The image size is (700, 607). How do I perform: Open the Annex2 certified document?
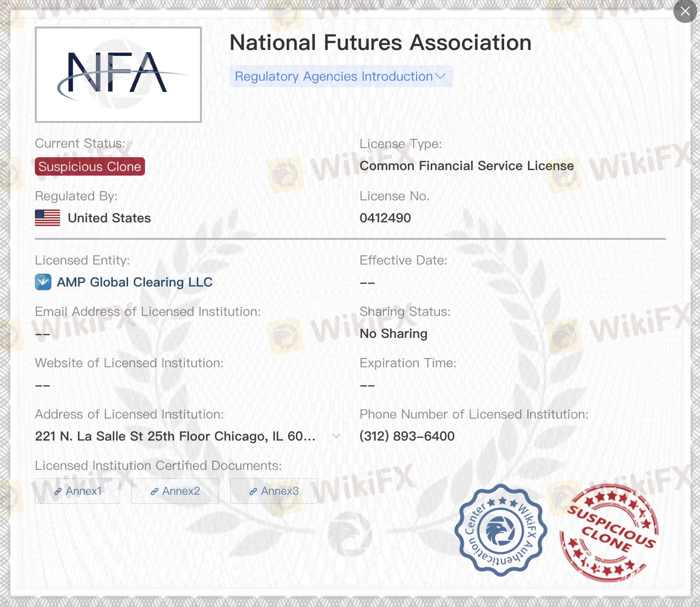click(x=175, y=491)
